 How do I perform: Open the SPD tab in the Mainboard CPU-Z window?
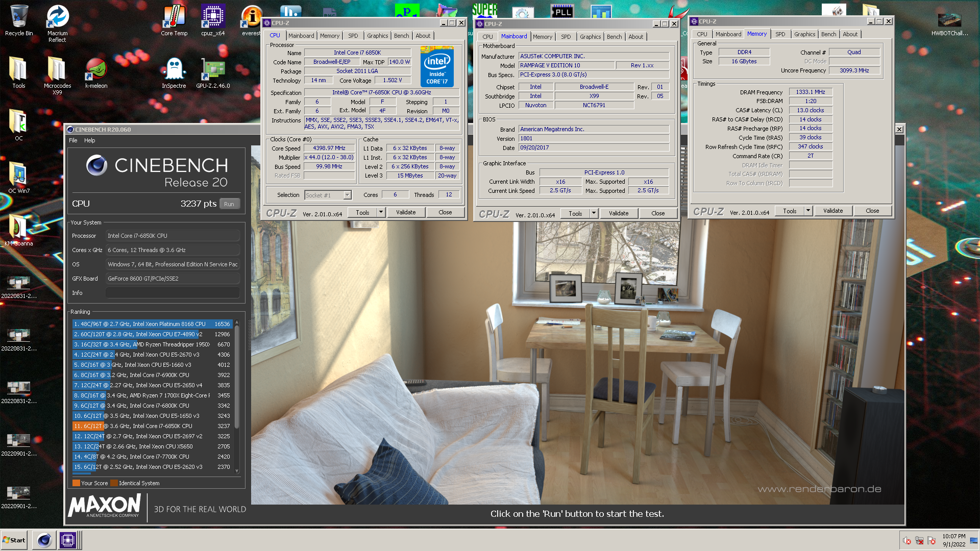coord(566,37)
